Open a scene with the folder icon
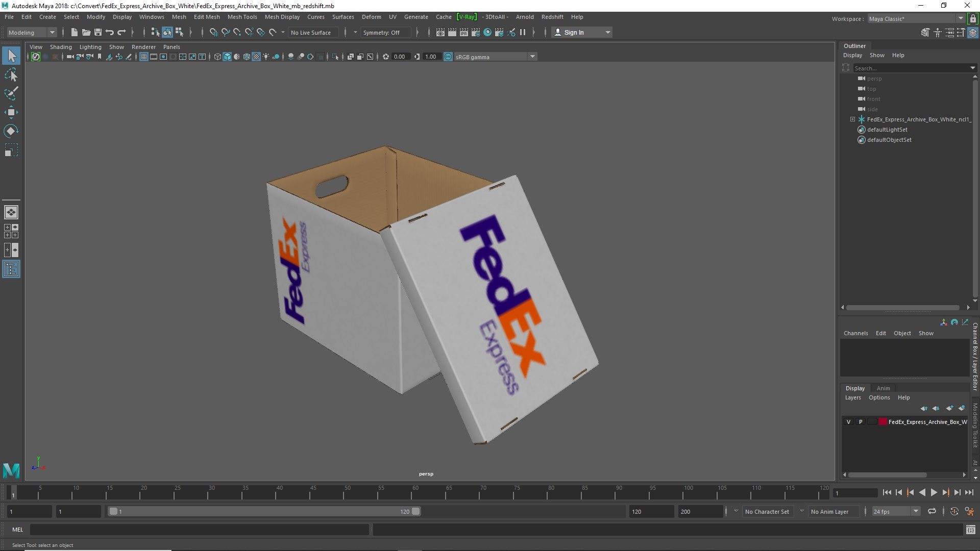The image size is (980, 551). 86,32
